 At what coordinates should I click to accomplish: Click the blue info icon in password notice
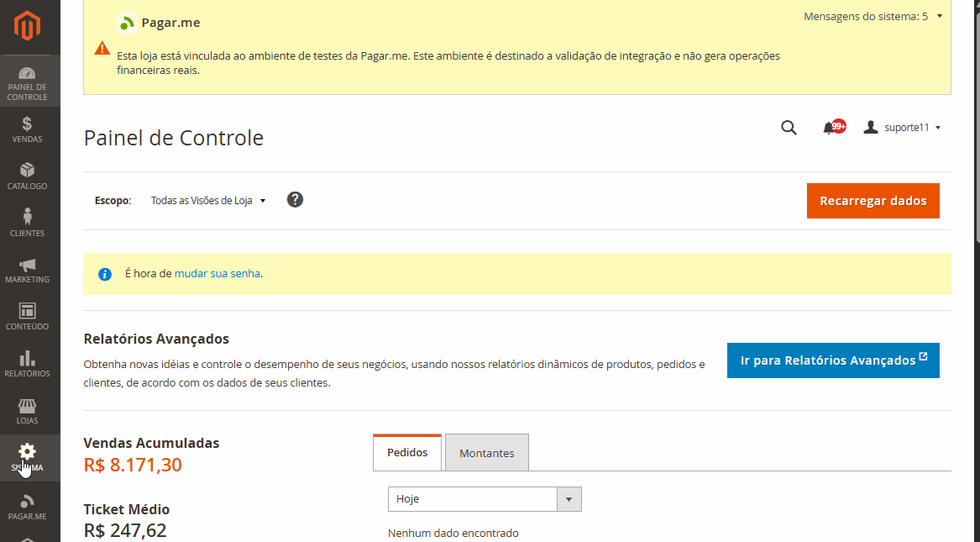(105, 275)
